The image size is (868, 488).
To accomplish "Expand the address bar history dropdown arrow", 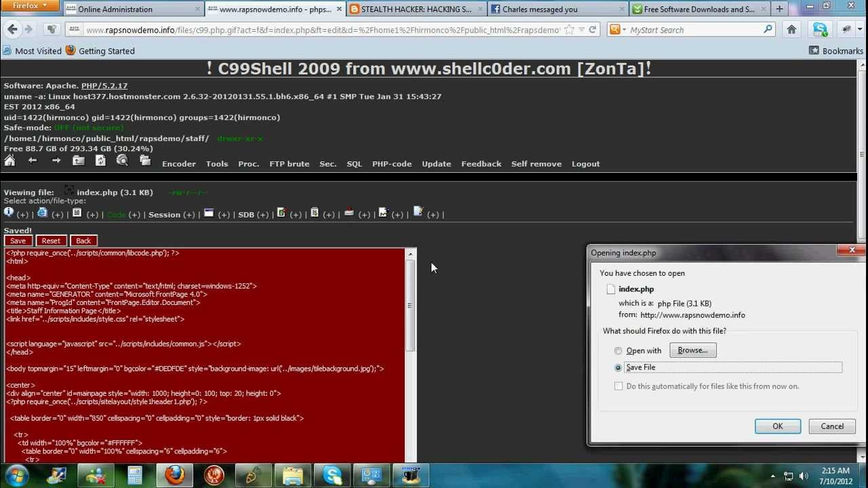I will click(581, 30).
